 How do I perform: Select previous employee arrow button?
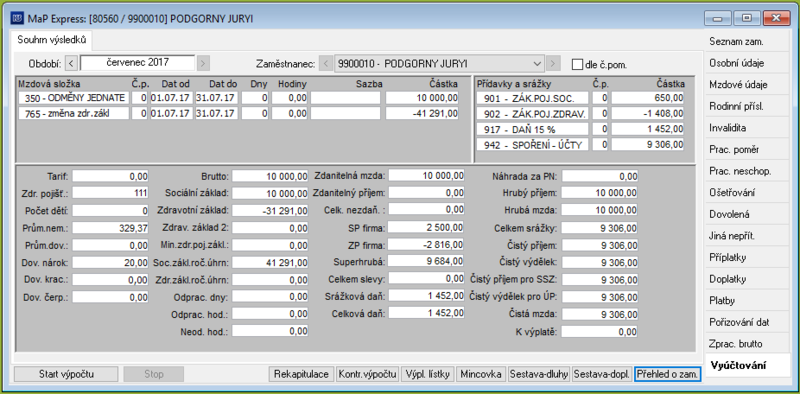pos(326,64)
